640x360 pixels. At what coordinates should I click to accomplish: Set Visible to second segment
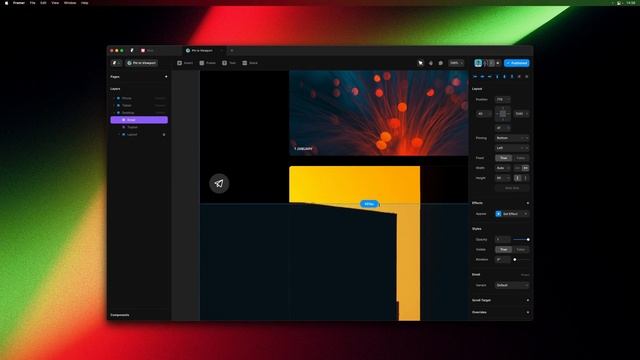coord(521,249)
